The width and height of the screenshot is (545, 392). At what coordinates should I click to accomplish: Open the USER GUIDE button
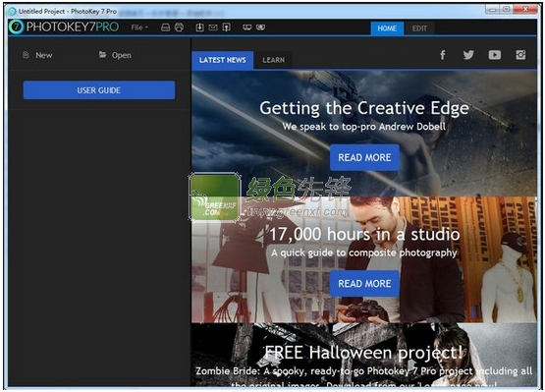(99, 90)
